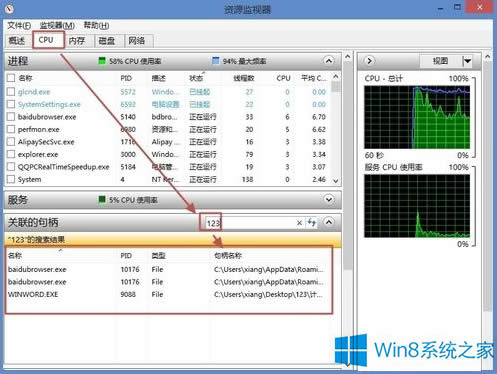This screenshot has height=374, width=497.
Task: Click the refresh search icon in handles
Action: tap(312, 222)
